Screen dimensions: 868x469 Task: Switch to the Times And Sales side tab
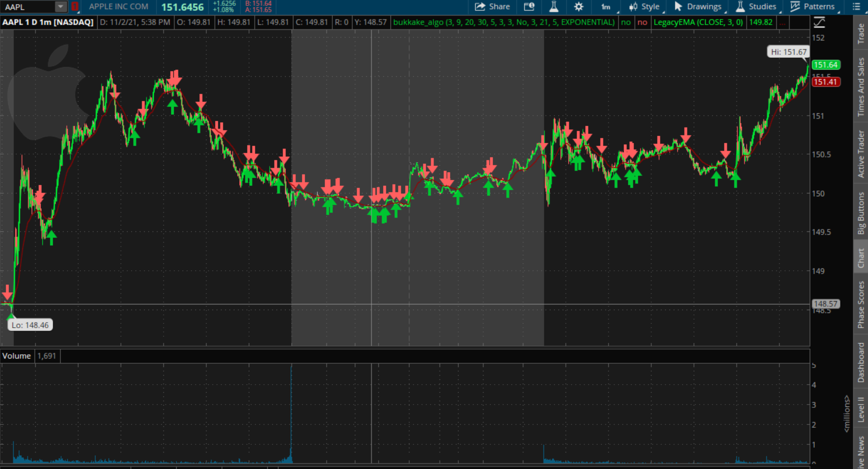point(861,87)
